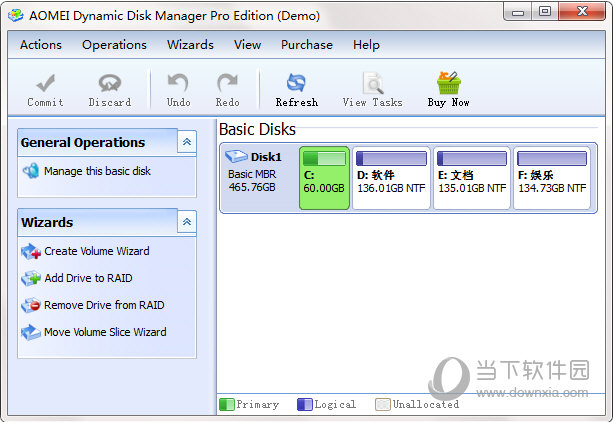Minimize the AOMEI window
613x422 pixels.
518,12
